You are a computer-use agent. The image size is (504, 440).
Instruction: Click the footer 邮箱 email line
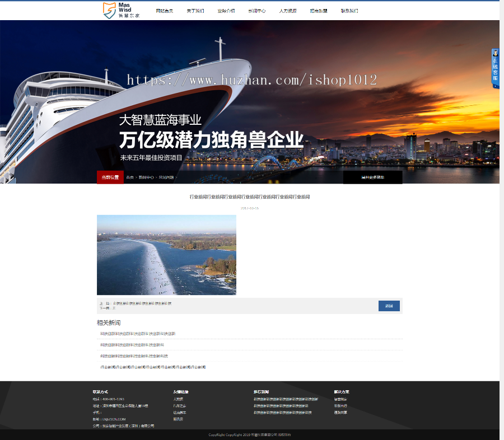(109, 419)
